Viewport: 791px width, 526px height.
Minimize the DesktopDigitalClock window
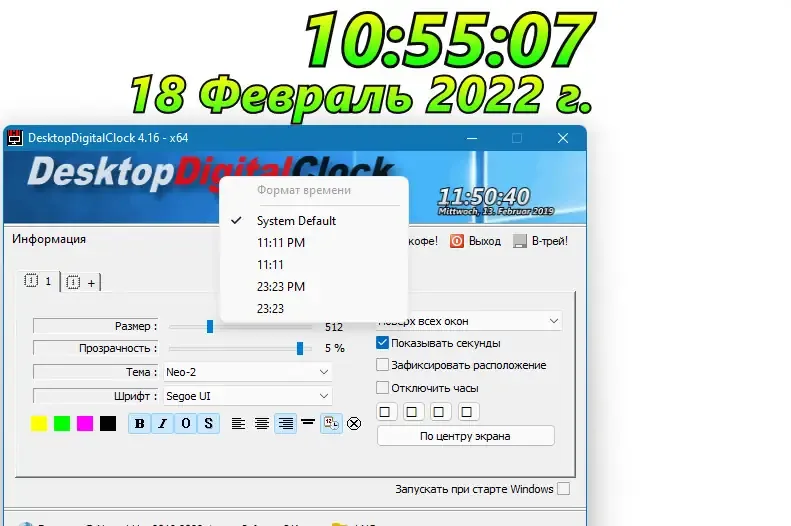click(x=472, y=138)
